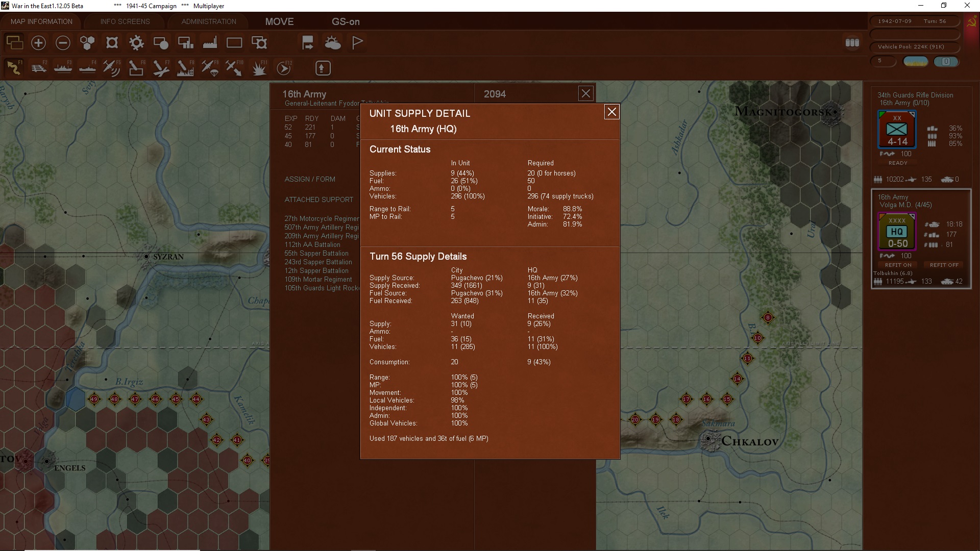This screenshot has width=980, height=551.
Task: Click the overlapping windows map toolbar icon
Action: pos(14,42)
